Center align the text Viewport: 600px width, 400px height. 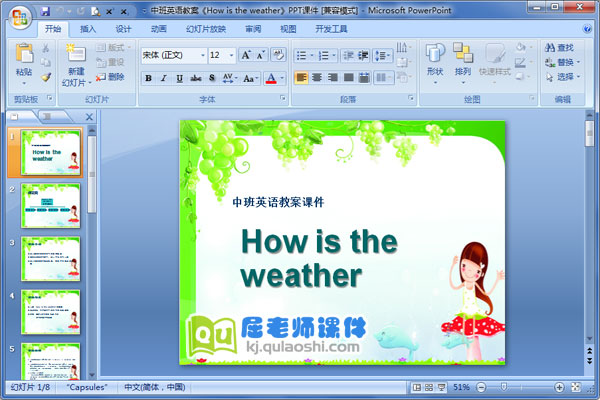[x=317, y=78]
